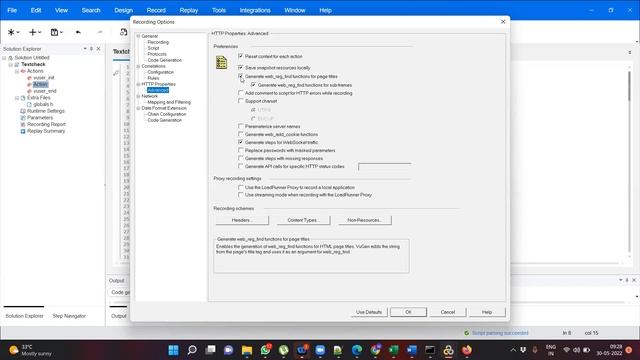This screenshot has height=360, width=640.
Task: Click the plus add toolbar icon
Action: coord(33,32)
